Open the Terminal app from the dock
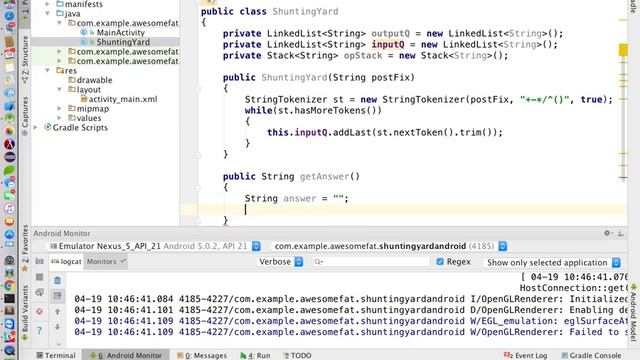 (x=9, y=299)
